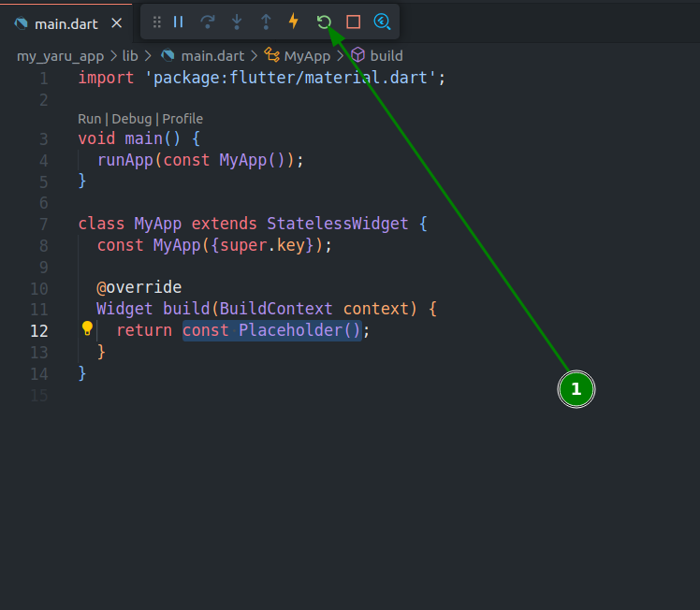This screenshot has width=700, height=610.
Task: Open the Flutter widget inspector icon
Action: pos(382,22)
